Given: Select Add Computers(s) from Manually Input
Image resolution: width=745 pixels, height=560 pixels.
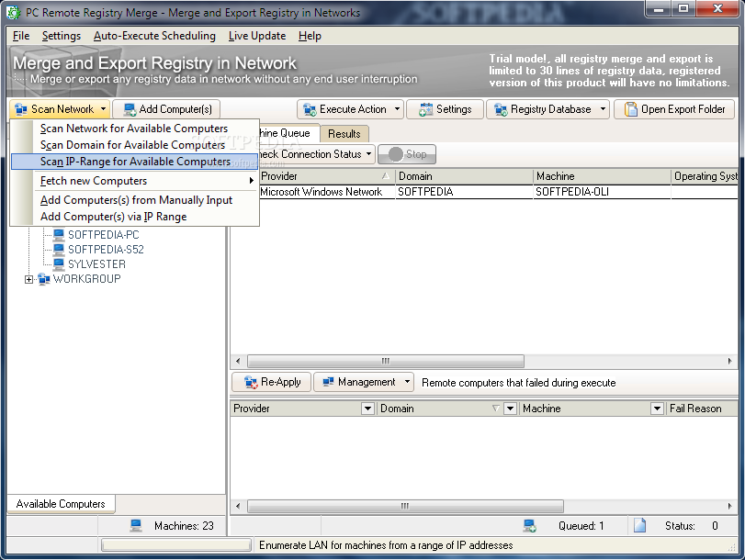Looking at the screenshot, I should [x=134, y=200].
